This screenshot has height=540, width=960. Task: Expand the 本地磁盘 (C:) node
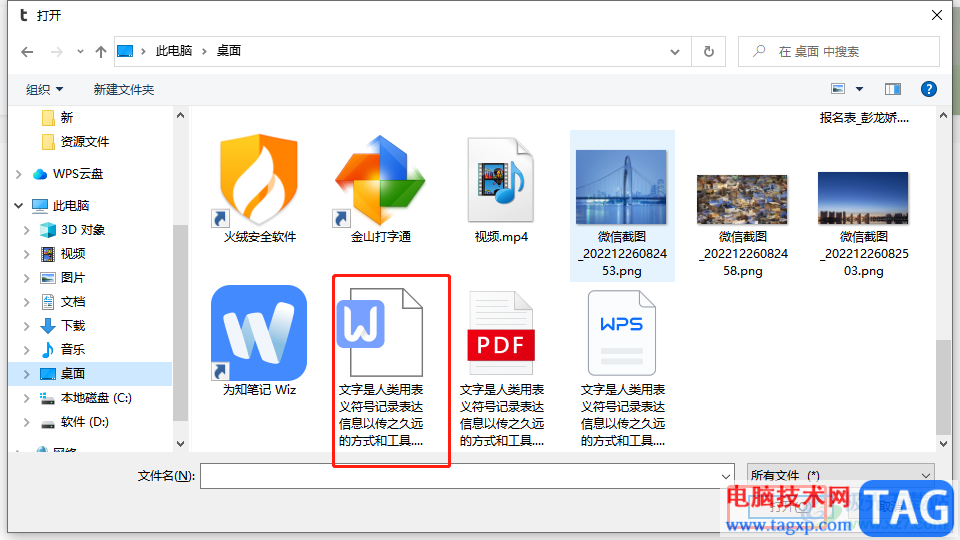(26, 399)
